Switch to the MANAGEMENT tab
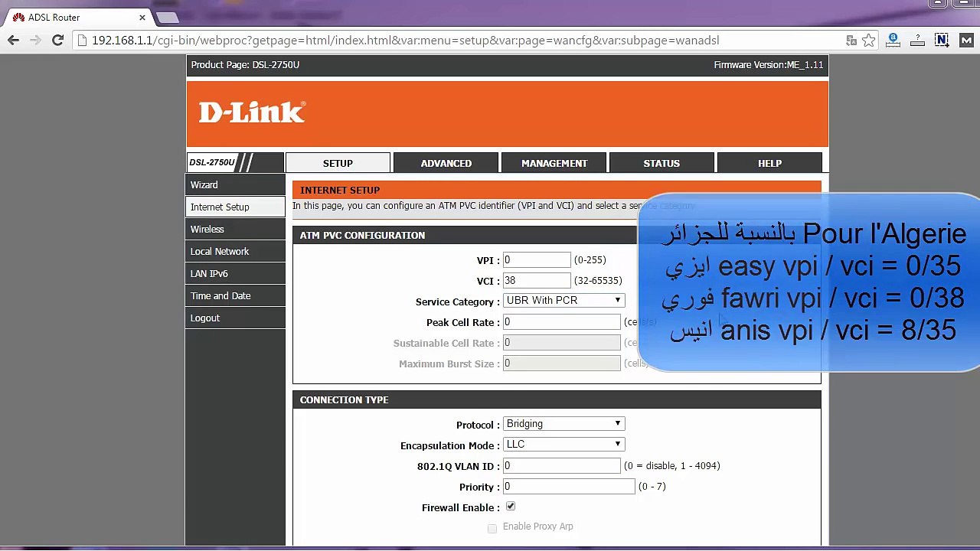Screen dimensions: 980x551 click(x=554, y=163)
